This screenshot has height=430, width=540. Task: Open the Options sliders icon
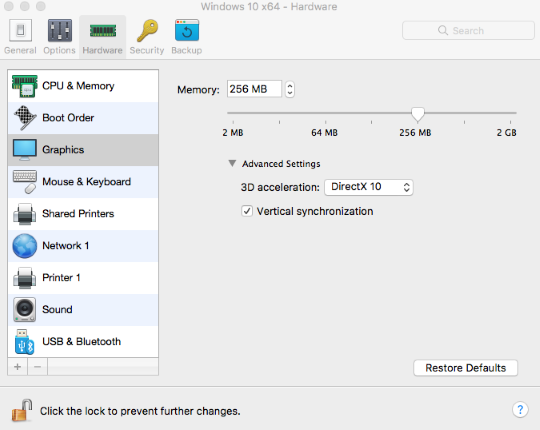60,31
